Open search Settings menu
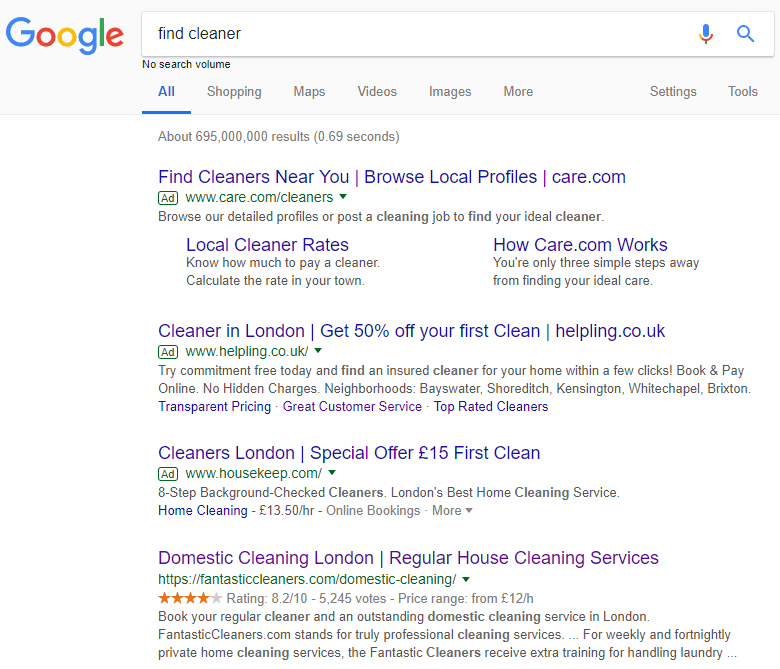The width and height of the screenshot is (780, 669). click(x=673, y=92)
